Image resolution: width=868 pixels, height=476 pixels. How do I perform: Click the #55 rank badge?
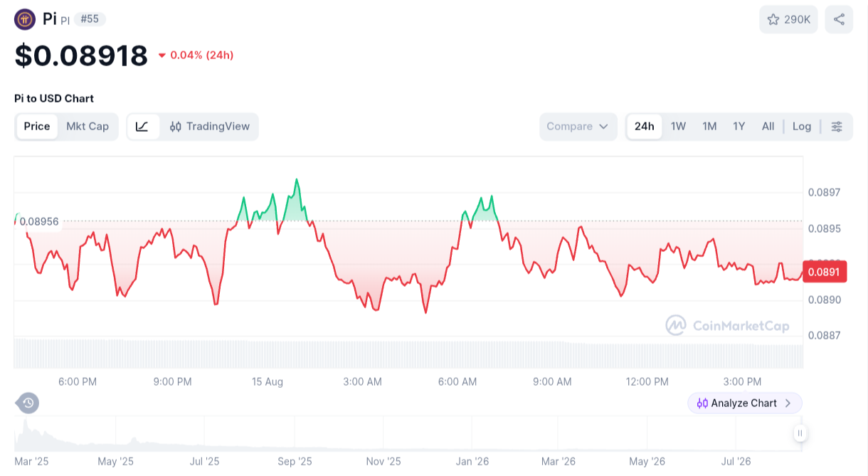(x=90, y=19)
